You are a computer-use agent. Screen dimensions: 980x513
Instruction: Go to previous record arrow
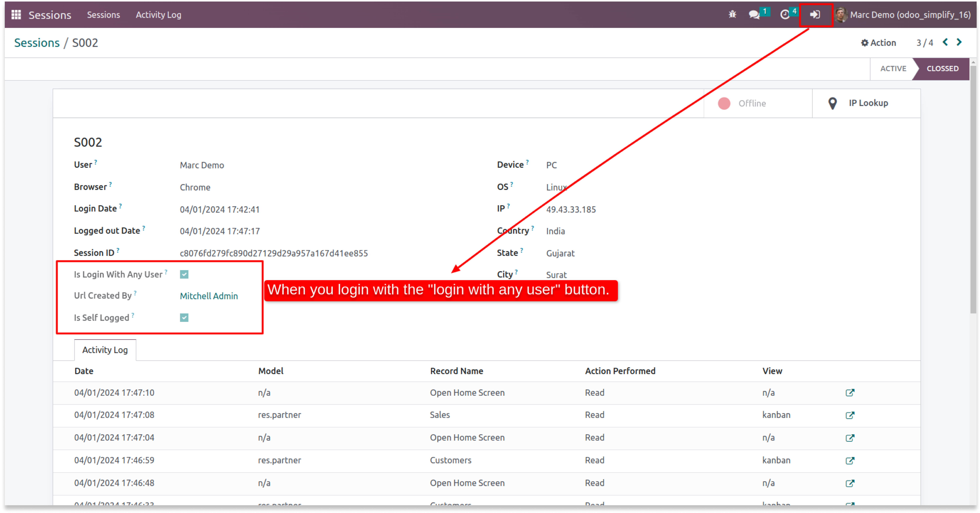pos(945,42)
